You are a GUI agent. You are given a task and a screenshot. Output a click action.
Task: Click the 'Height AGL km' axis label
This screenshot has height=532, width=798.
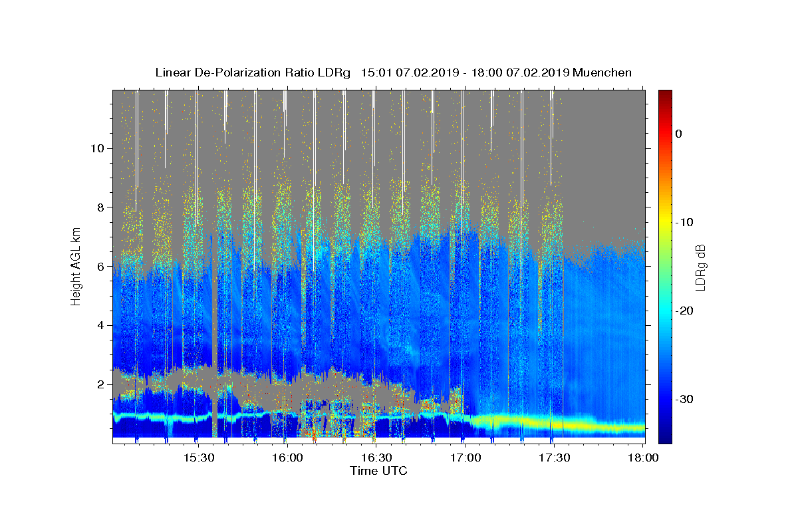tap(76, 266)
